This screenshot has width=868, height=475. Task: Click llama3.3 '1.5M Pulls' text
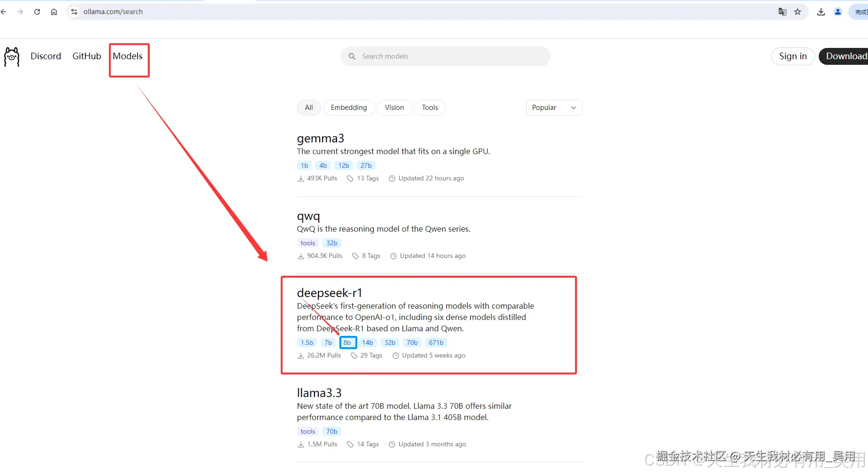322,444
